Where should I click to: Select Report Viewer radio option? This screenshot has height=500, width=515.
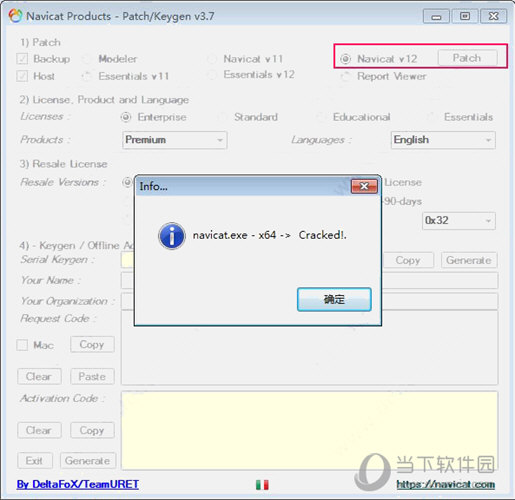[346, 76]
